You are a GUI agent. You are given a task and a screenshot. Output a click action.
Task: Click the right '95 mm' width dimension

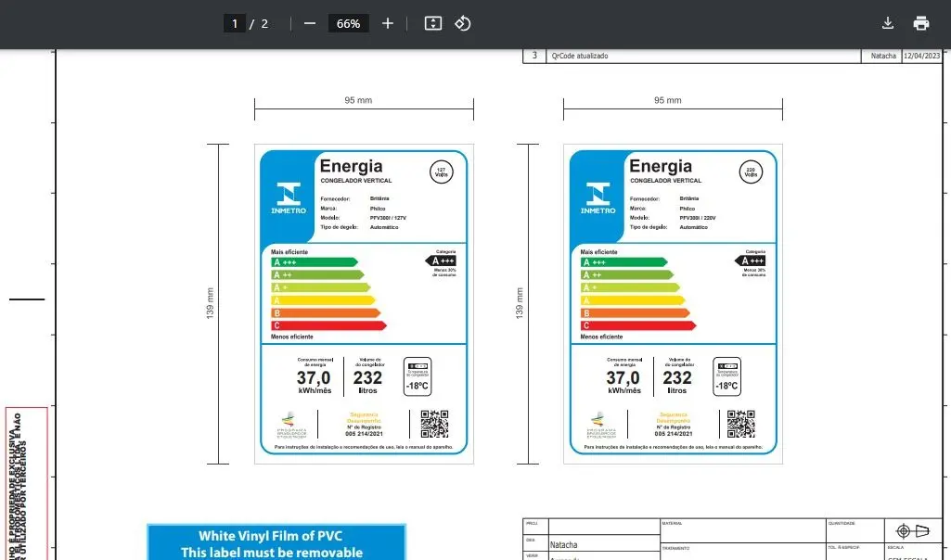(668, 100)
